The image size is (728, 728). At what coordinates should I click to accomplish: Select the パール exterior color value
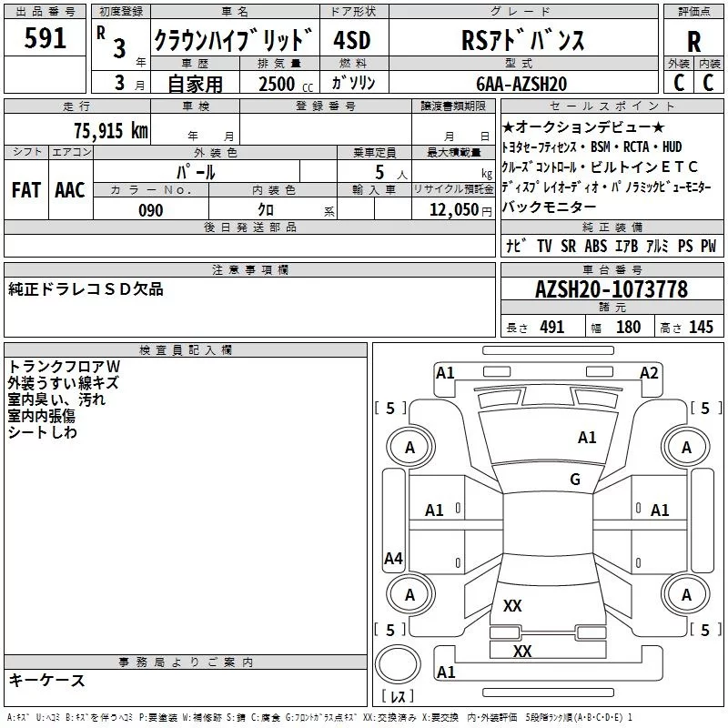click(x=197, y=171)
